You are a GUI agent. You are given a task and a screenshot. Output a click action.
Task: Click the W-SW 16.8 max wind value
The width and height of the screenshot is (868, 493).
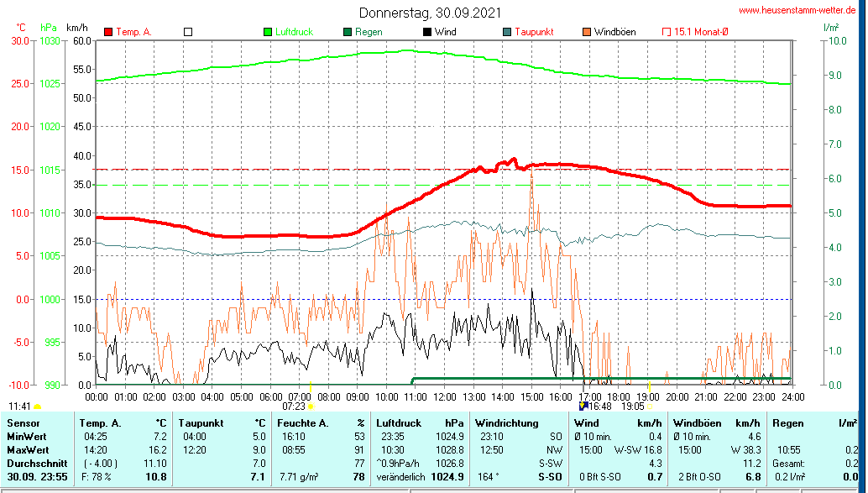[x=638, y=450]
